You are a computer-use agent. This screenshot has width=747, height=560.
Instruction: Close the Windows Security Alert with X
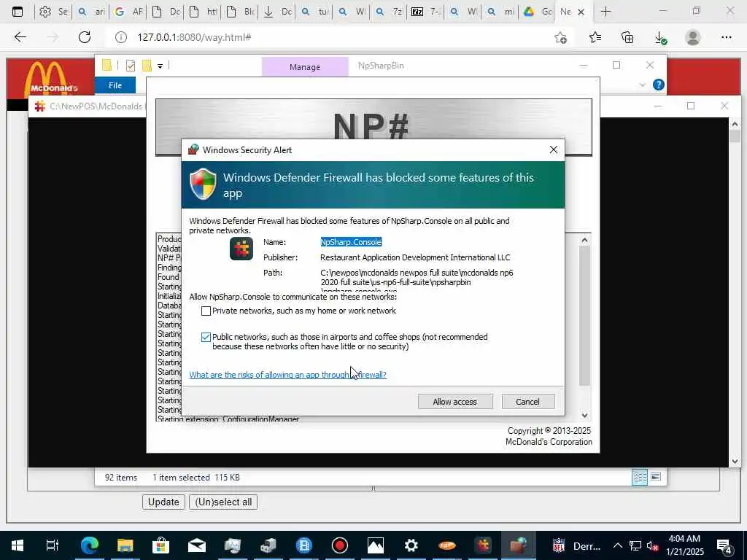click(553, 150)
